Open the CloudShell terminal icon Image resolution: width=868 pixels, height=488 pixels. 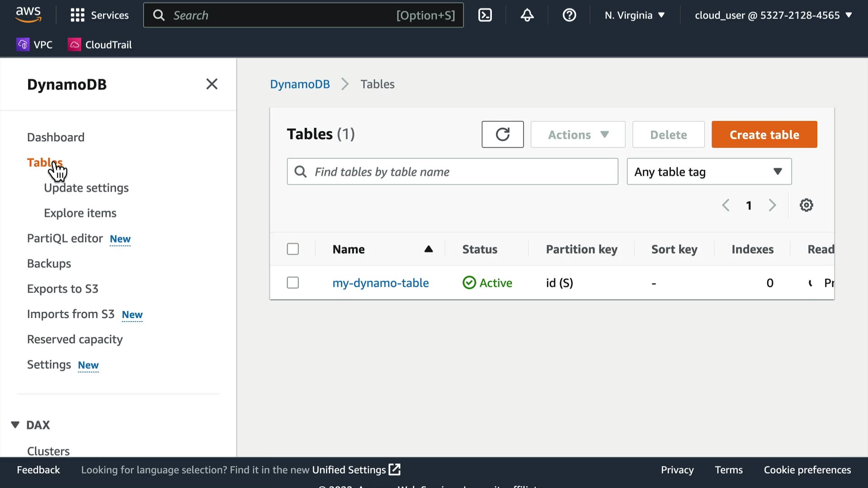485,15
